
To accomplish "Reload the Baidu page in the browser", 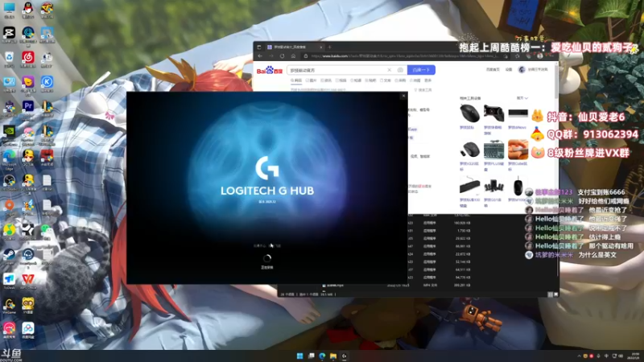I will tap(283, 56).
